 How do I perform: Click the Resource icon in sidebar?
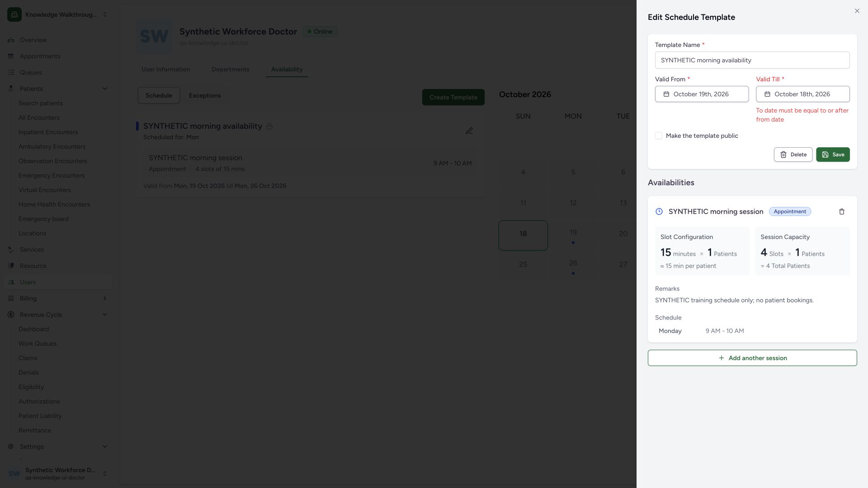click(x=11, y=266)
